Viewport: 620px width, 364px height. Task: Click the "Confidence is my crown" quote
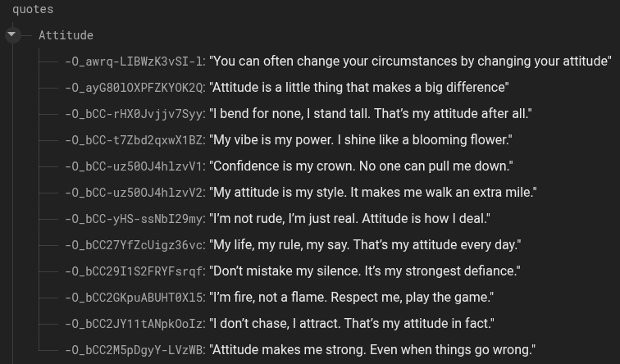[361, 166]
